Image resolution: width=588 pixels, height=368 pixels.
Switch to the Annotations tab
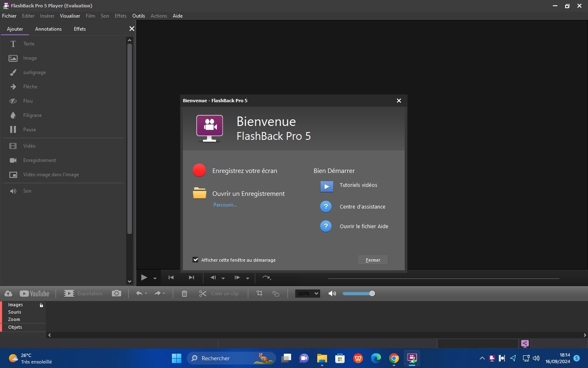(x=48, y=29)
